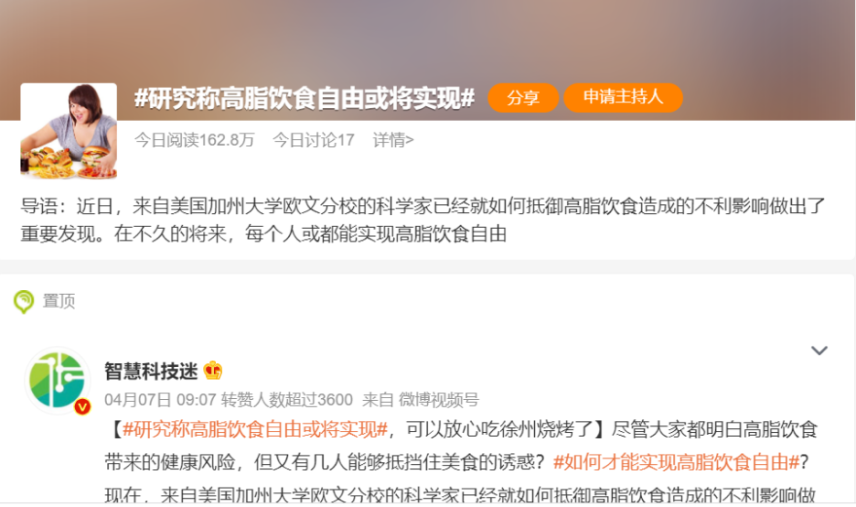Open the topic cover thumbnail of woman with burgers
Image resolution: width=856 pixels, height=507 pixels.
69,131
